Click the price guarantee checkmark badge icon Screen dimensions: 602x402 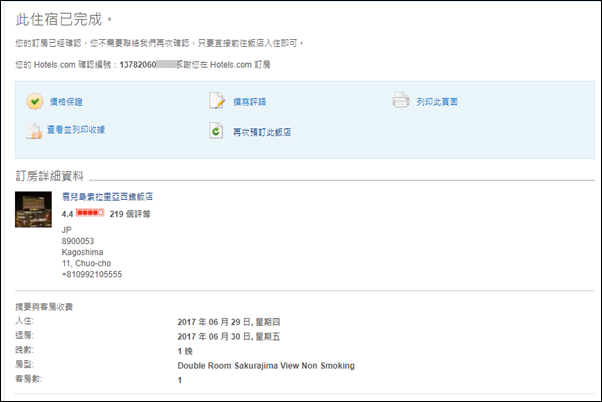tap(35, 101)
